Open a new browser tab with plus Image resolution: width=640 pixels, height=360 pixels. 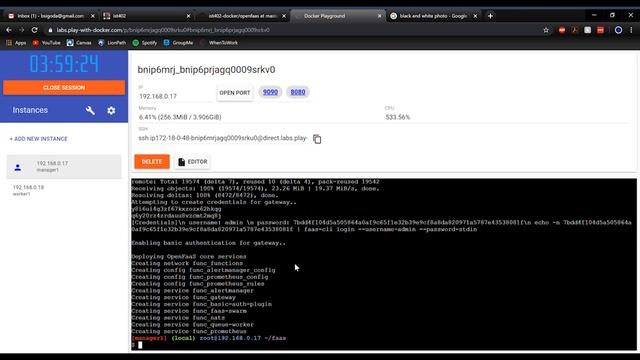[490, 16]
